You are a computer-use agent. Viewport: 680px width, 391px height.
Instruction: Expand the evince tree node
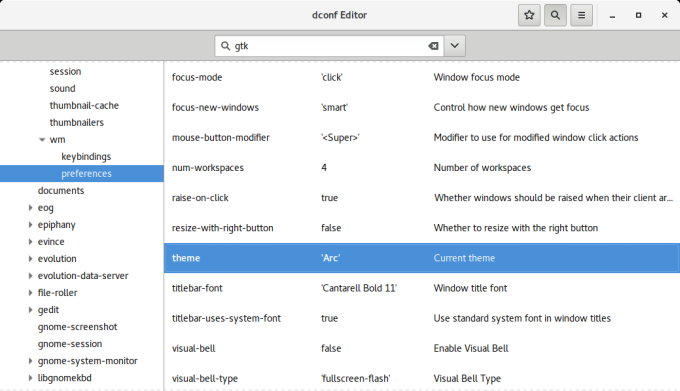30,241
